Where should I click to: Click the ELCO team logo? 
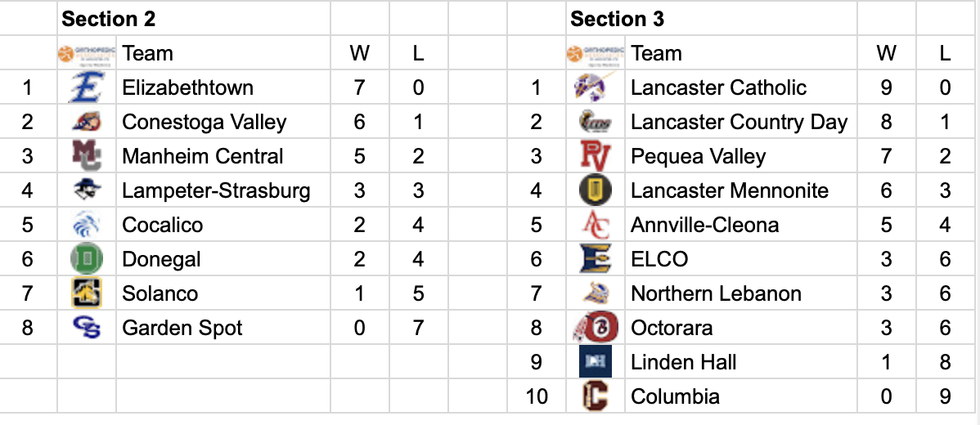point(595,259)
